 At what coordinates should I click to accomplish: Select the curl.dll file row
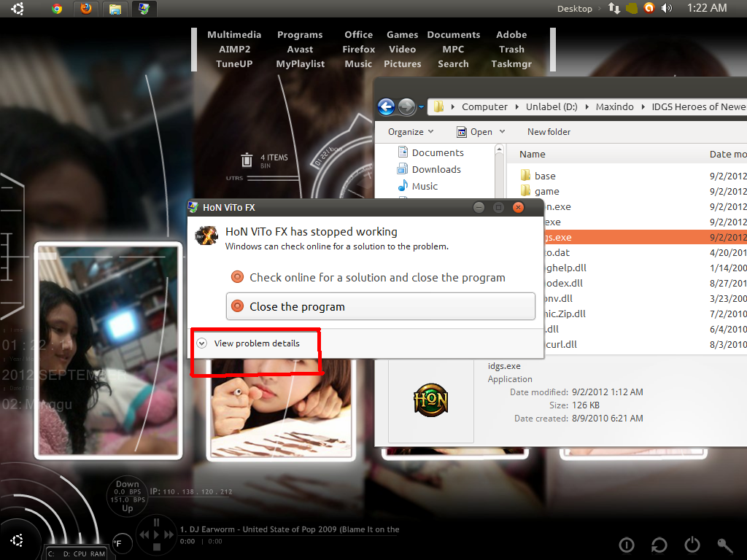561,344
